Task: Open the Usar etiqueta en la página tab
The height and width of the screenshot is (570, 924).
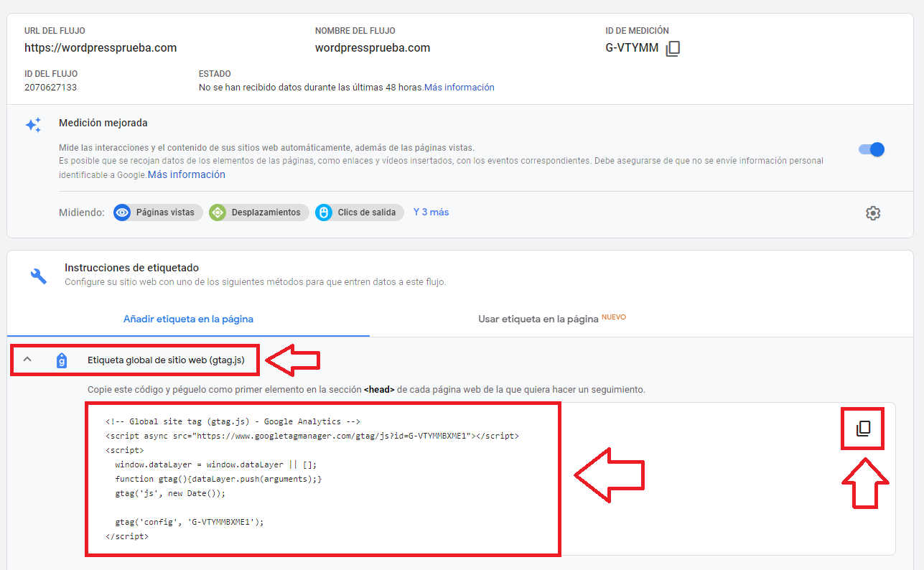Action: point(552,319)
